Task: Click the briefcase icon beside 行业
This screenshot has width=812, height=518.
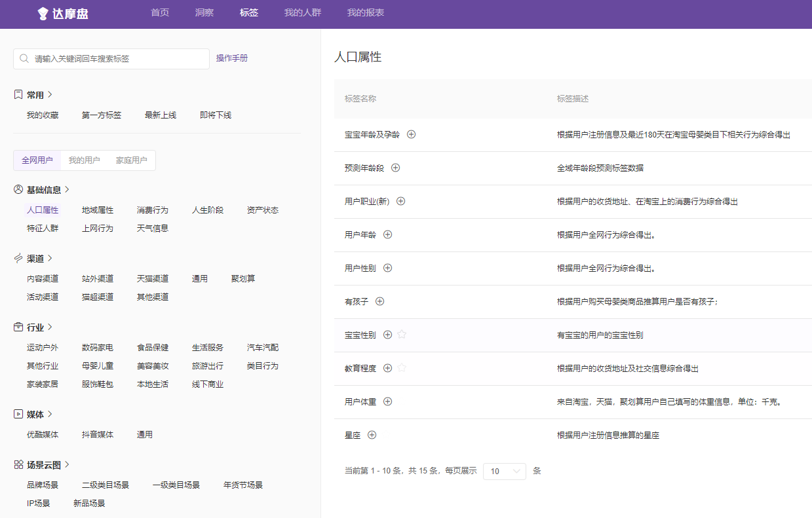Action: [x=18, y=327]
